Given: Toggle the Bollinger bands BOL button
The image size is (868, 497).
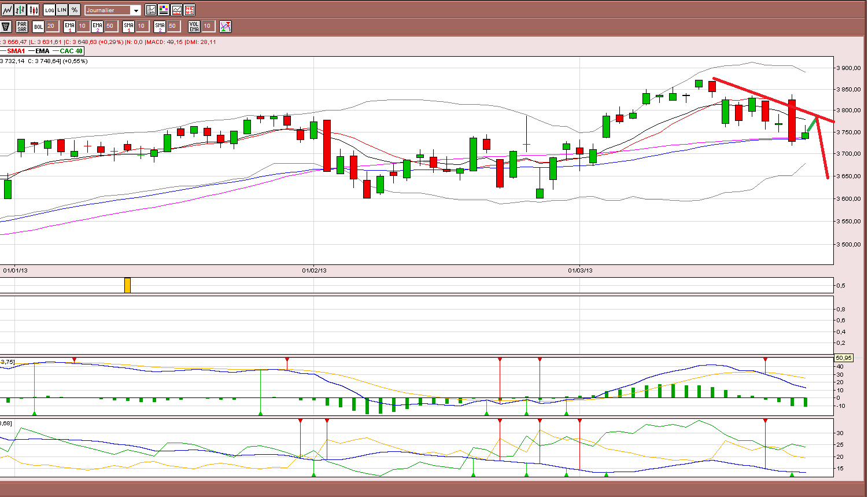Looking at the screenshot, I should tap(38, 26).
